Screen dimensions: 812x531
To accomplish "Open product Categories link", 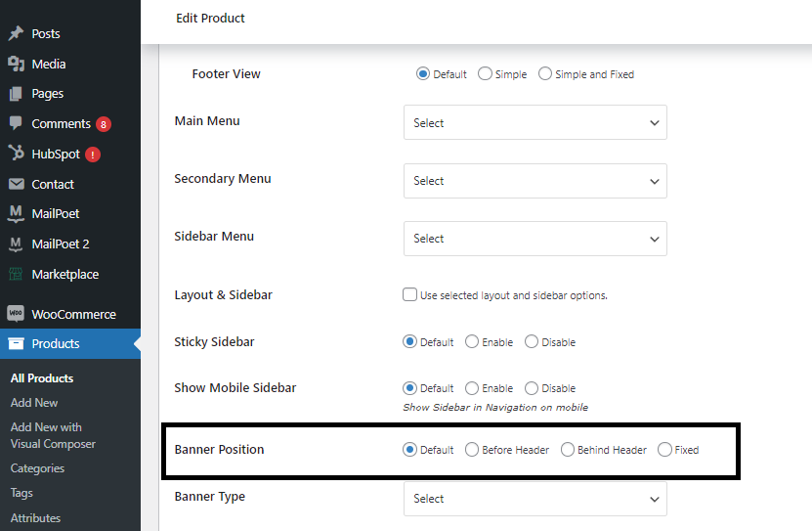I will pyautogui.click(x=37, y=468).
